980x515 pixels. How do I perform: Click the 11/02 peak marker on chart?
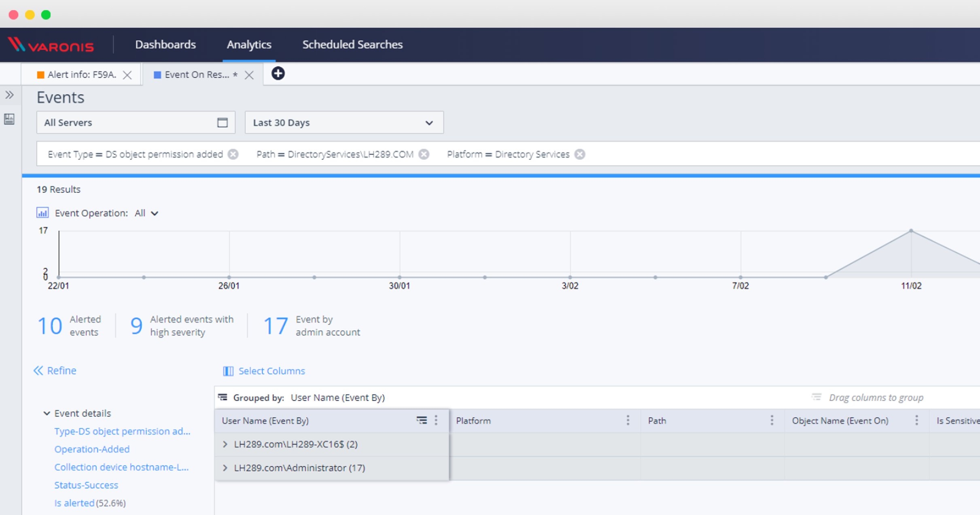coord(911,230)
